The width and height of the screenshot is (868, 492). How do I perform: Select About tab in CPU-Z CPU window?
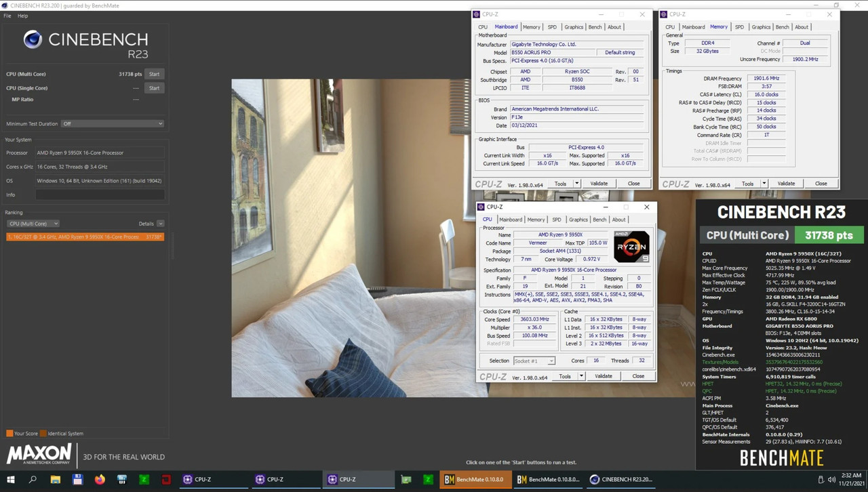click(619, 220)
